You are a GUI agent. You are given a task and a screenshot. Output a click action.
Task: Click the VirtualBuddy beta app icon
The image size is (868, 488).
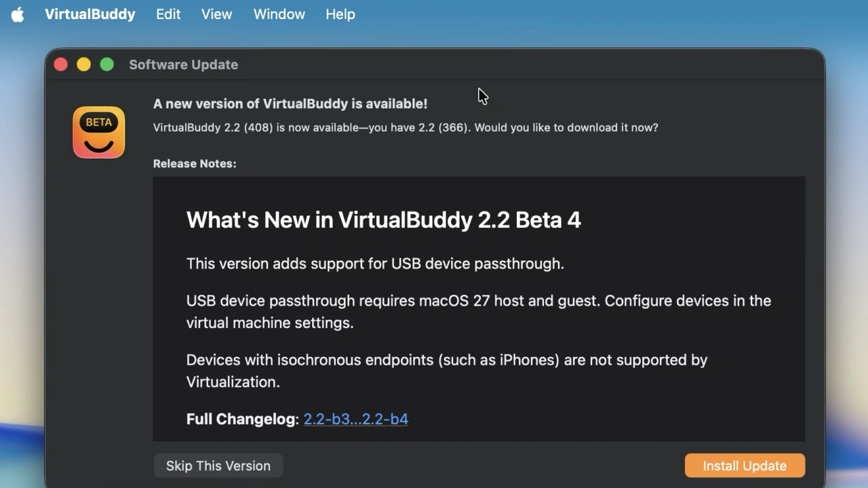[x=99, y=132]
